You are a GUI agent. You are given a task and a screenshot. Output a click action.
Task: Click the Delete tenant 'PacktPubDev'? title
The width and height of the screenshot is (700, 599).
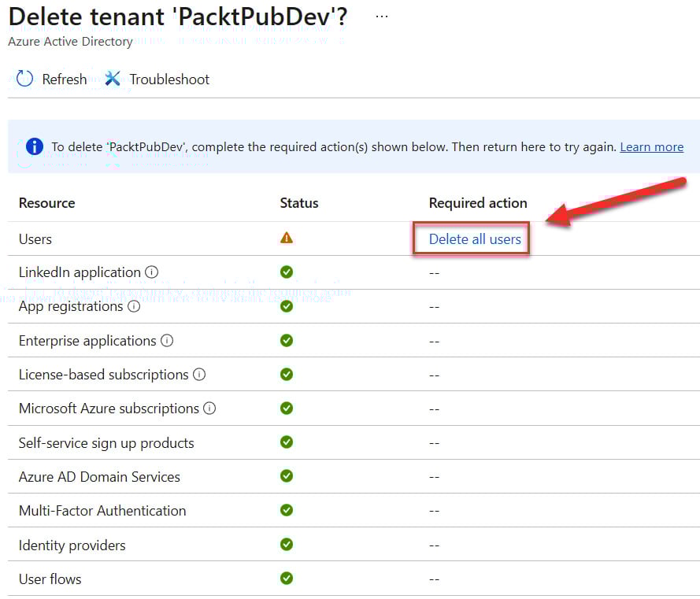click(178, 17)
